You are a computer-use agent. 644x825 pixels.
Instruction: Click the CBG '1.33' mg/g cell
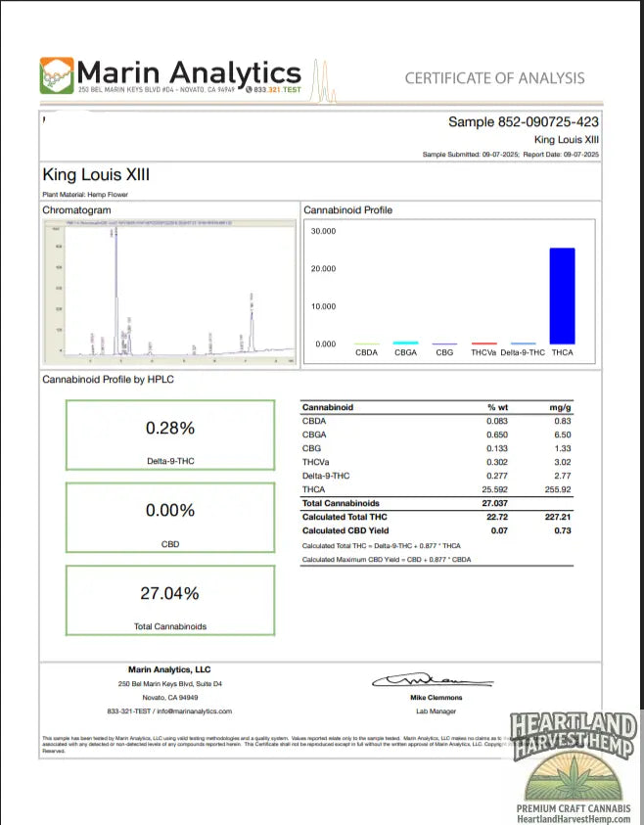(563, 448)
